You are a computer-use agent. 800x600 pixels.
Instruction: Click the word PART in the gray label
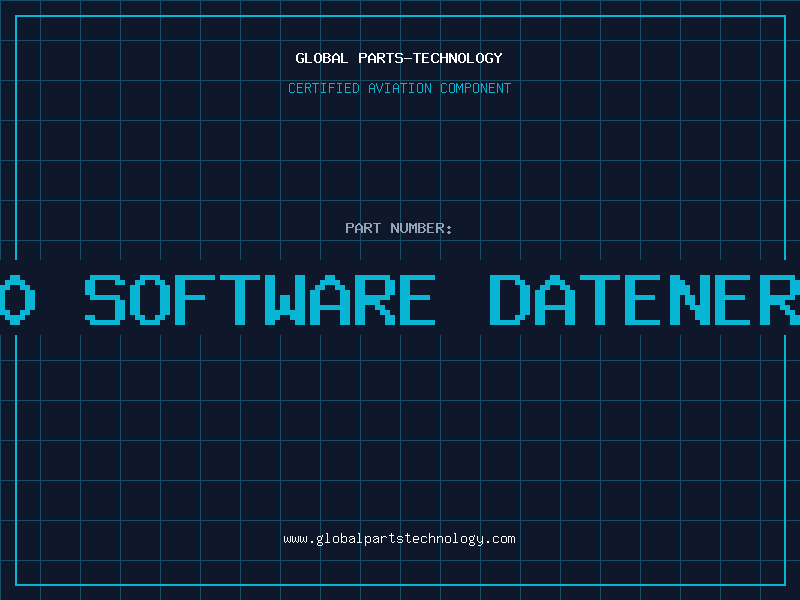[363, 228]
